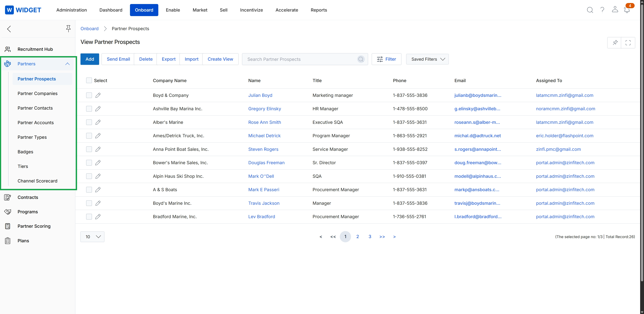Open Partner Companies in sidebar

tap(38, 93)
